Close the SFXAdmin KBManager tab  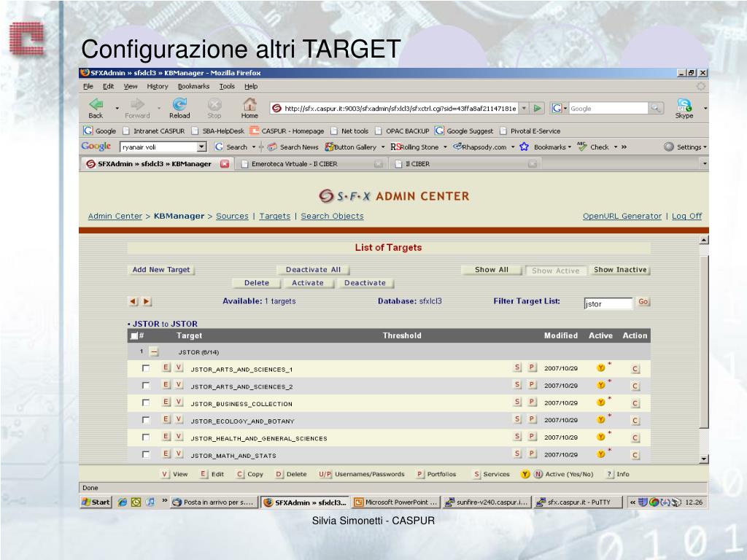[225, 164]
